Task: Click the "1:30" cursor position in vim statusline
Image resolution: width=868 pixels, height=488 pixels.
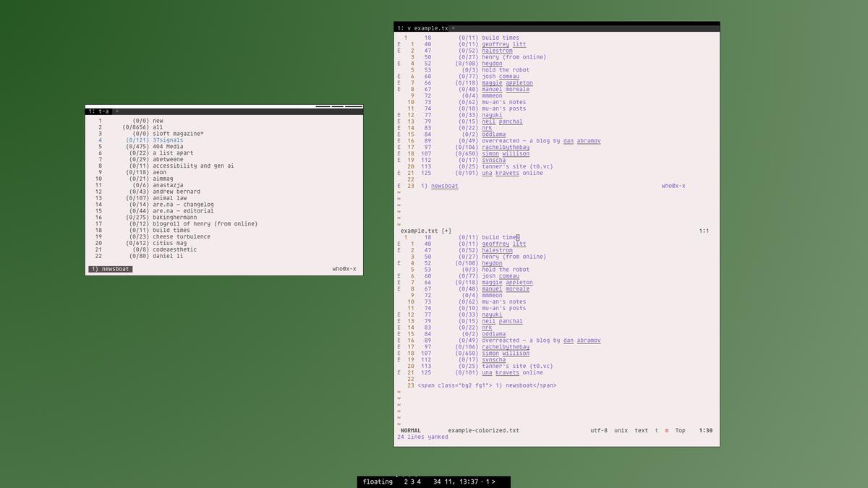Action: [706, 430]
